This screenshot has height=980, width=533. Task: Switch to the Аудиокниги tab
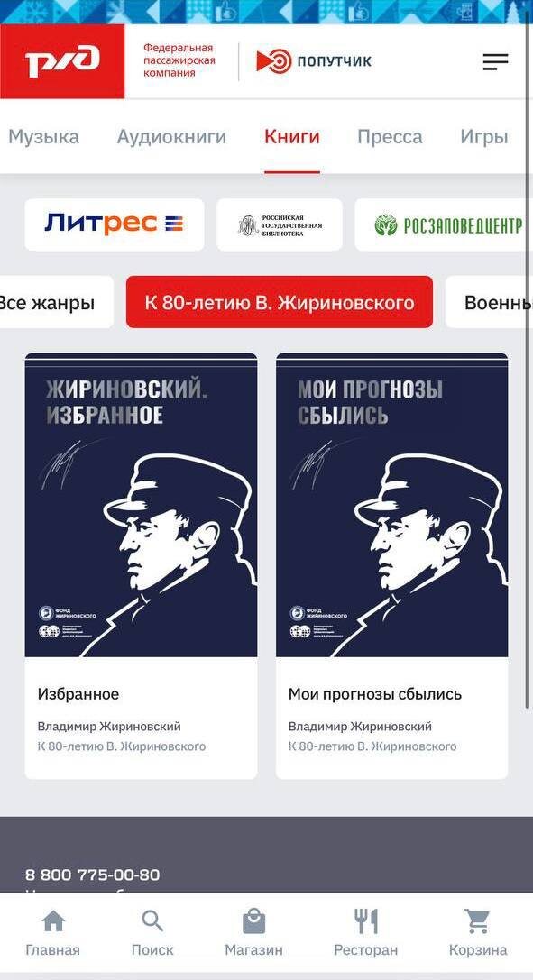pyautogui.click(x=171, y=137)
